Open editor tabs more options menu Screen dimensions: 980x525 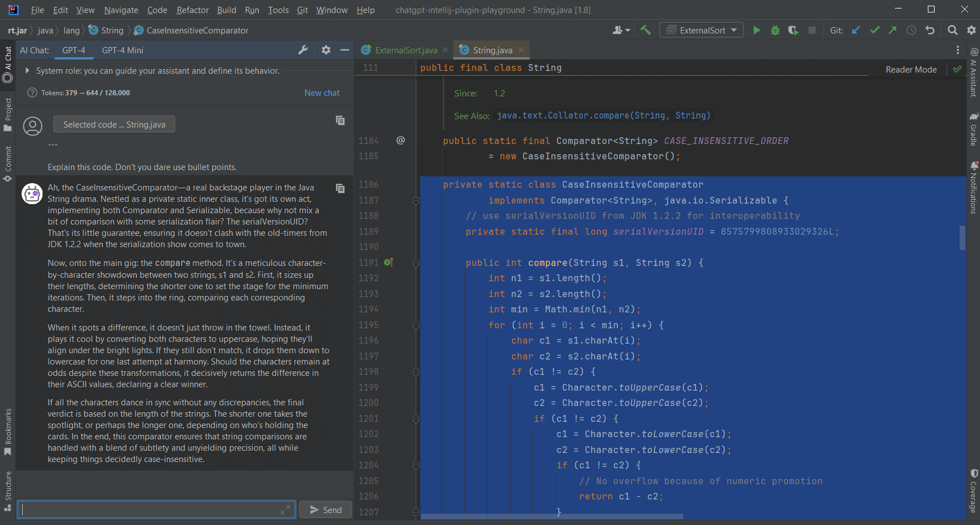point(958,50)
